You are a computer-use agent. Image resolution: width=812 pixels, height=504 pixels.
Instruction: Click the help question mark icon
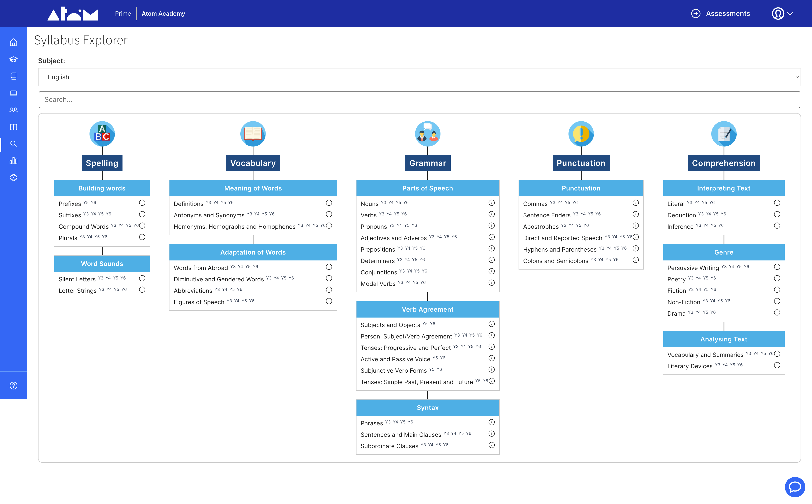pyautogui.click(x=13, y=385)
